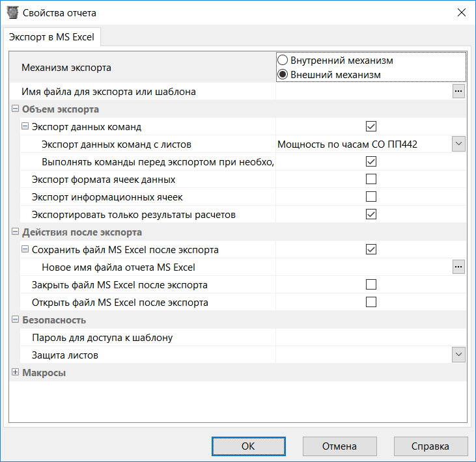Screen dimensions: 476x462
Task: Click the report properties window icon
Action: pyautogui.click(x=12, y=12)
